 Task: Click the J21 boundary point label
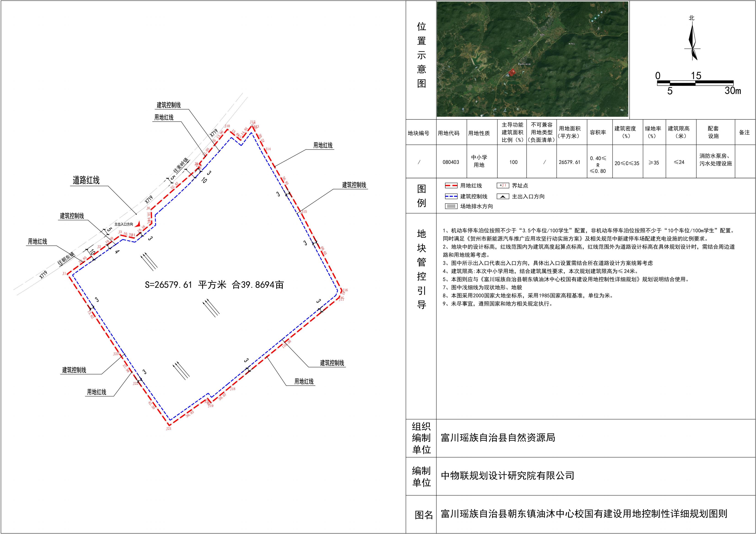tap(168, 429)
